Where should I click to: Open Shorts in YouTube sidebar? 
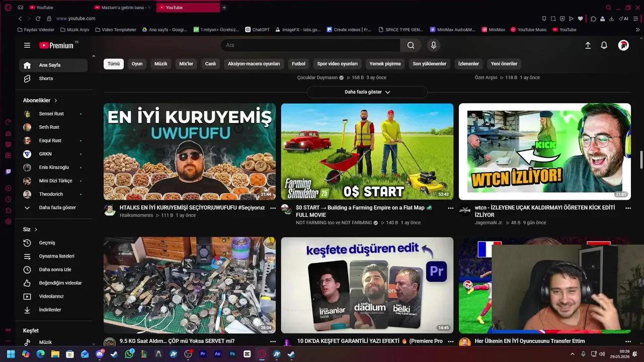coord(53,78)
